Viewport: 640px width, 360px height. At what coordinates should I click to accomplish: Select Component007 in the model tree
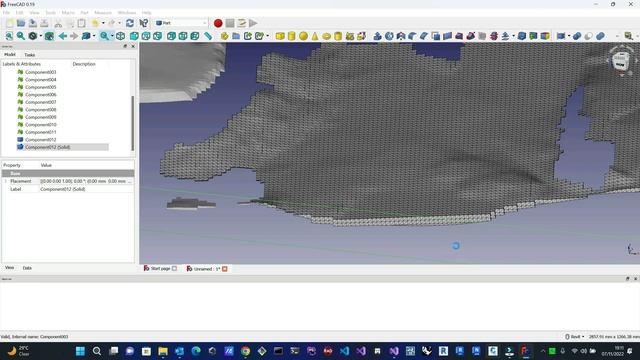(x=40, y=102)
